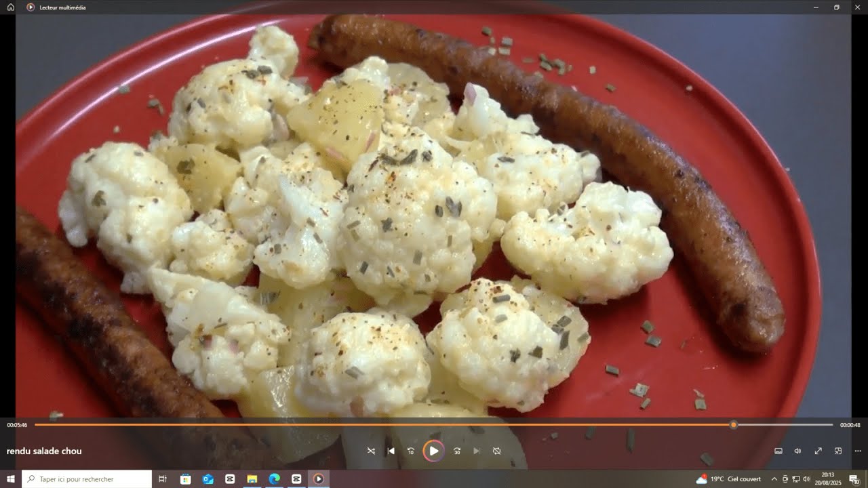Viewport: 868px width, 488px height.
Task: Open the notification center
Action: click(854, 479)
